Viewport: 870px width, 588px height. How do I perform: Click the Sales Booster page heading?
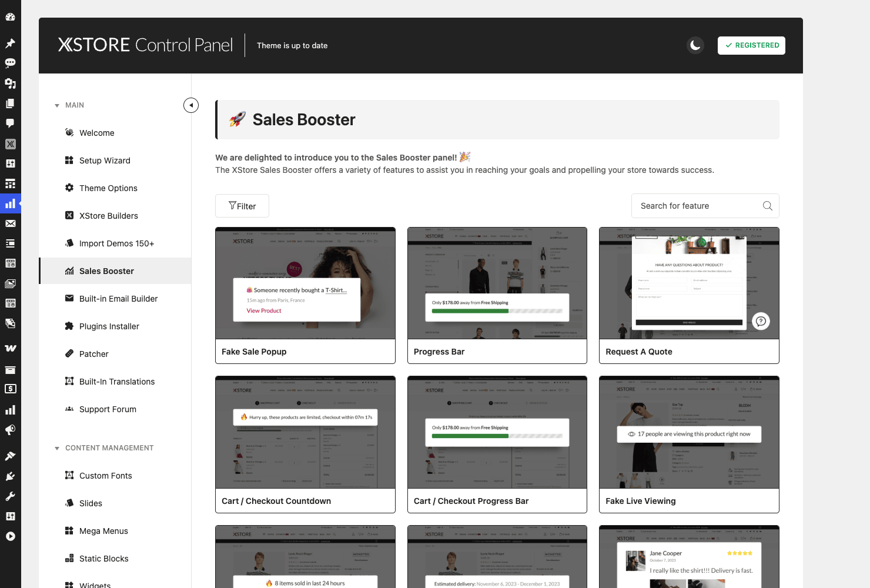point(304,119)
